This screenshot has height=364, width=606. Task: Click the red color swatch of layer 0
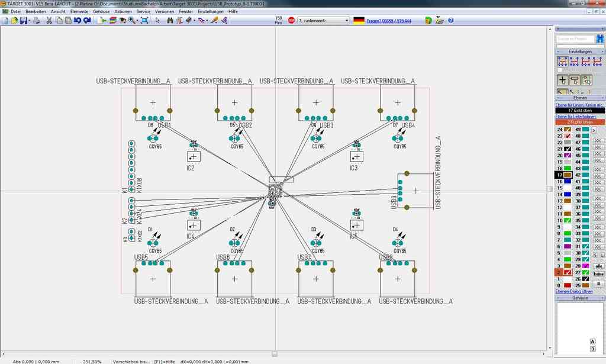point(568,285)
